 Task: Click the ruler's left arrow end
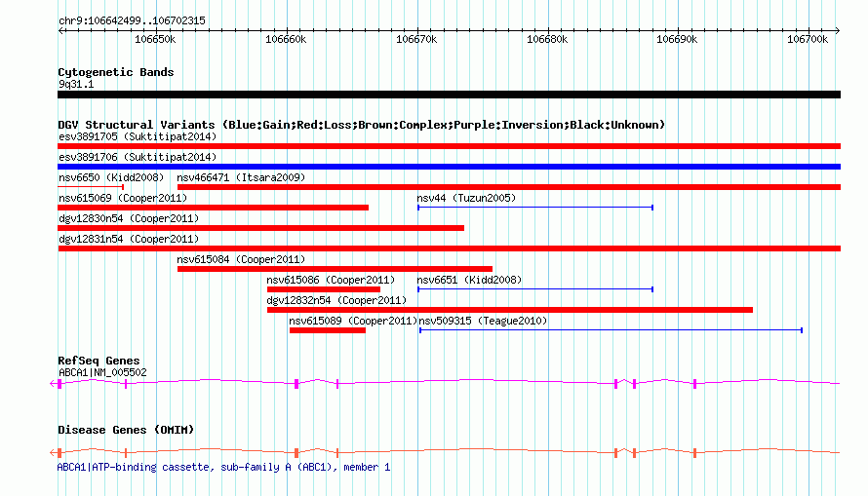tap(60, 30)
